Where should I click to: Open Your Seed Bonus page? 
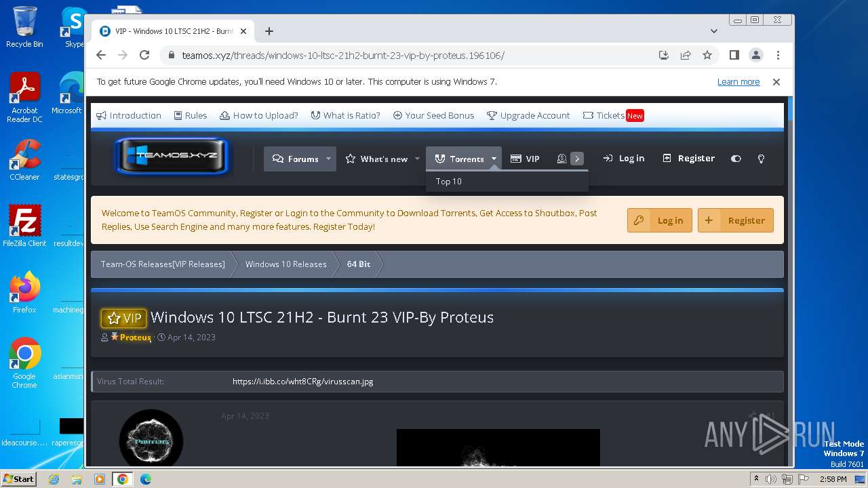433,115
